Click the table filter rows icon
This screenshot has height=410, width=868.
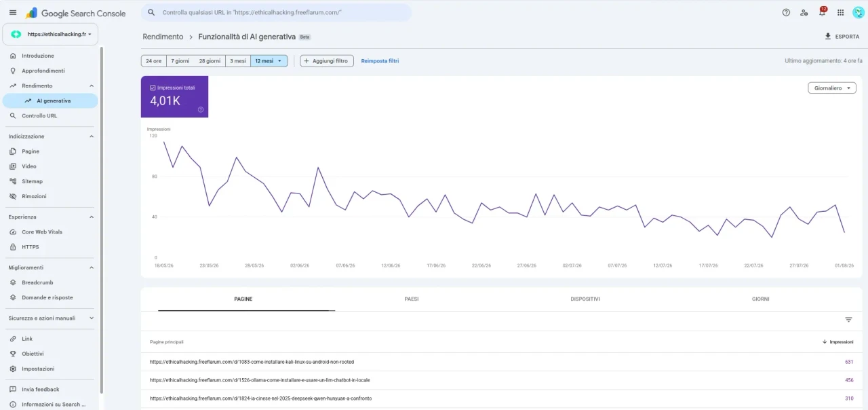(848, 320)
